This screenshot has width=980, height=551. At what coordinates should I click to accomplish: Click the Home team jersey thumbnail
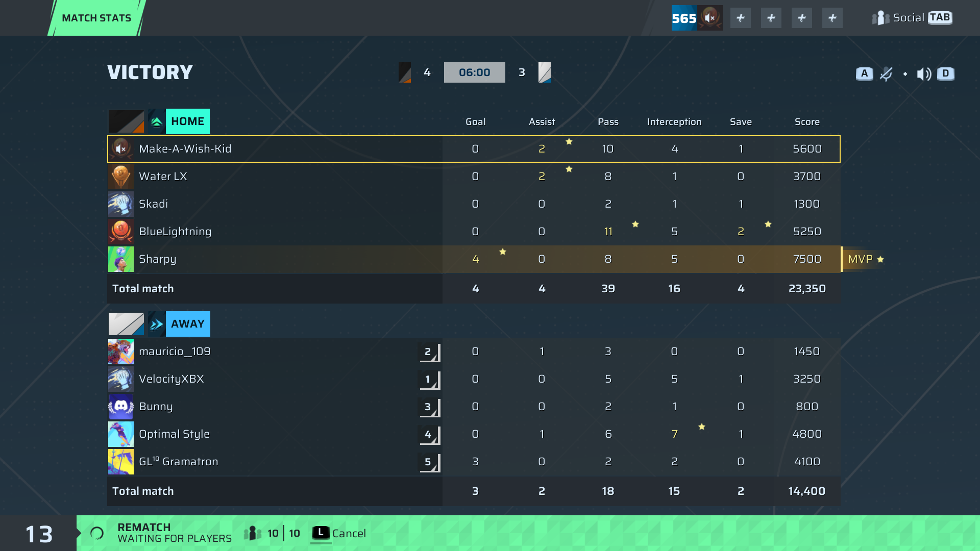(x=126, y=121)
